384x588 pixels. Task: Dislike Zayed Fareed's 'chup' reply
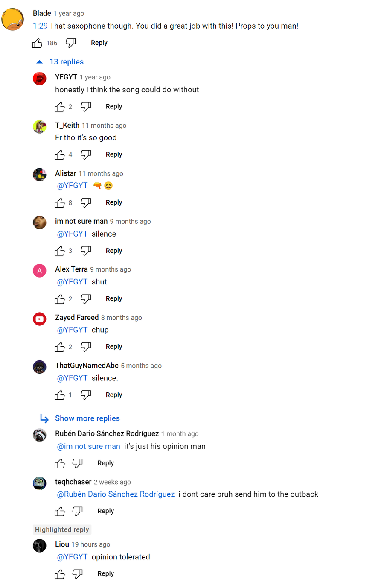(x=86, y=347)
